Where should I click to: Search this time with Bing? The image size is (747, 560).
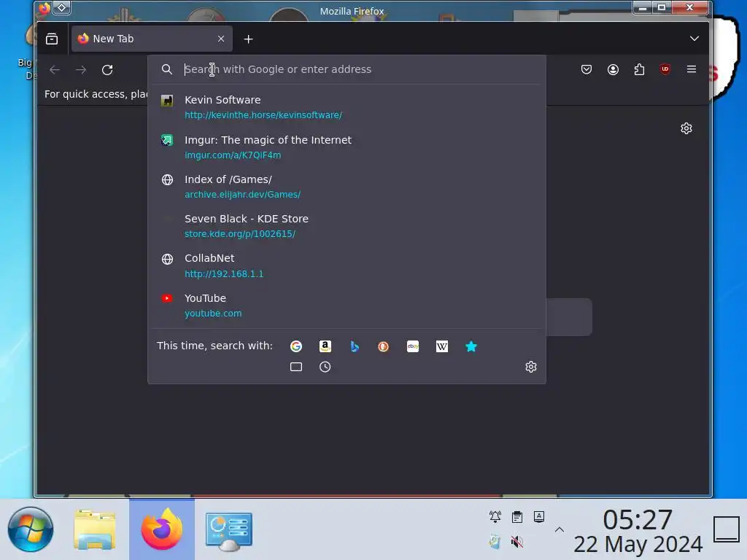coord(355,346)
